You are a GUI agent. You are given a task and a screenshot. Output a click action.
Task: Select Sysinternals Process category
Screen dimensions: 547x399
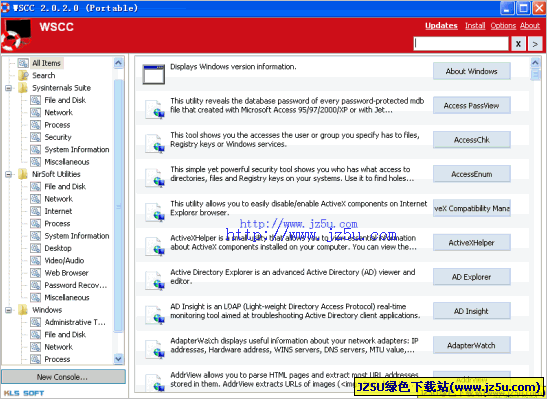58,125
